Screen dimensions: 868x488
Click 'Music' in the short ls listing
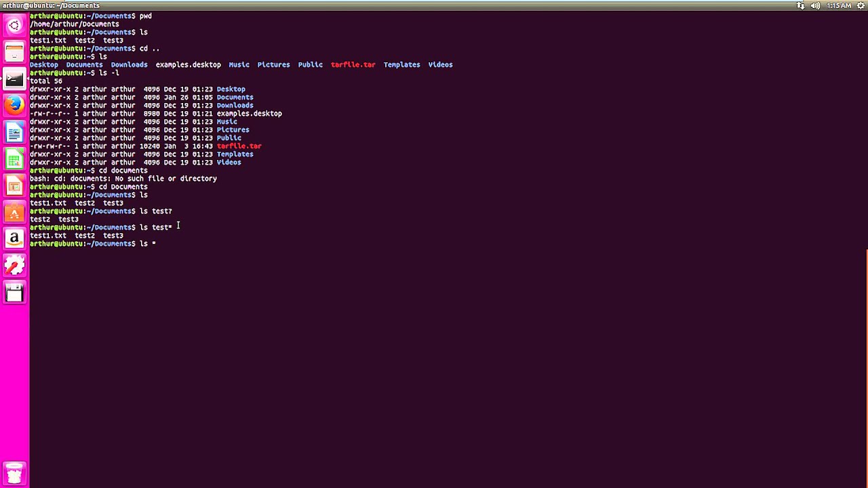tap(239, 64)
